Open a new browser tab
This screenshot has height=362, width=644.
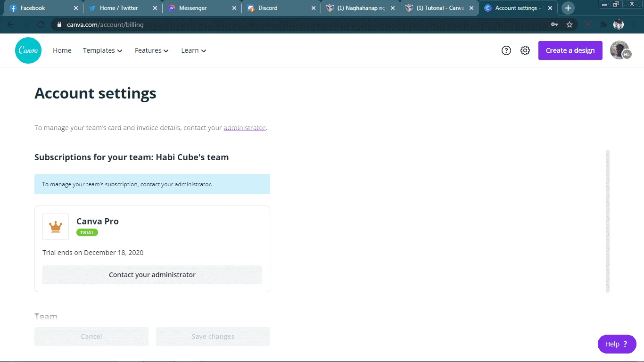click(568, 8)
